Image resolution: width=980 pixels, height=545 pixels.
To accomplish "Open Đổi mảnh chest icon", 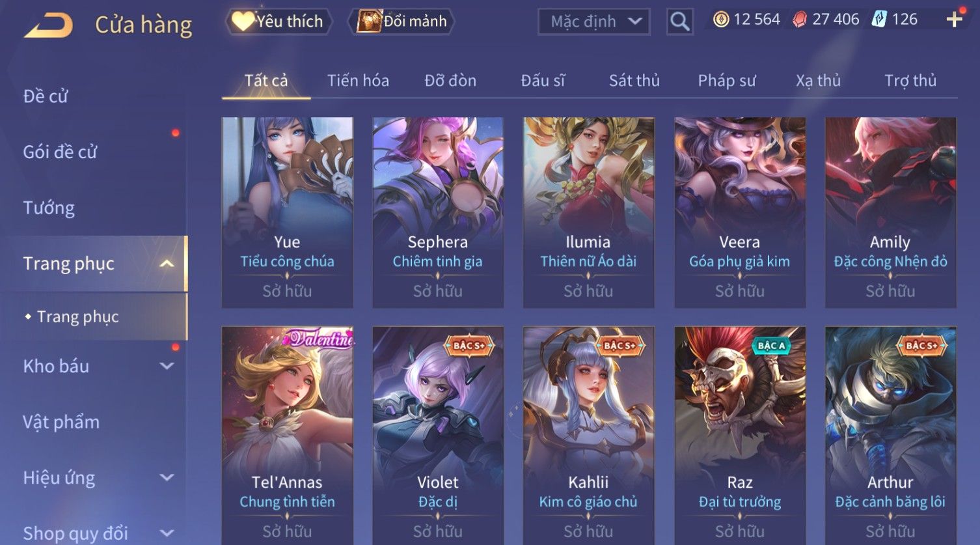I will click(403, 21).
